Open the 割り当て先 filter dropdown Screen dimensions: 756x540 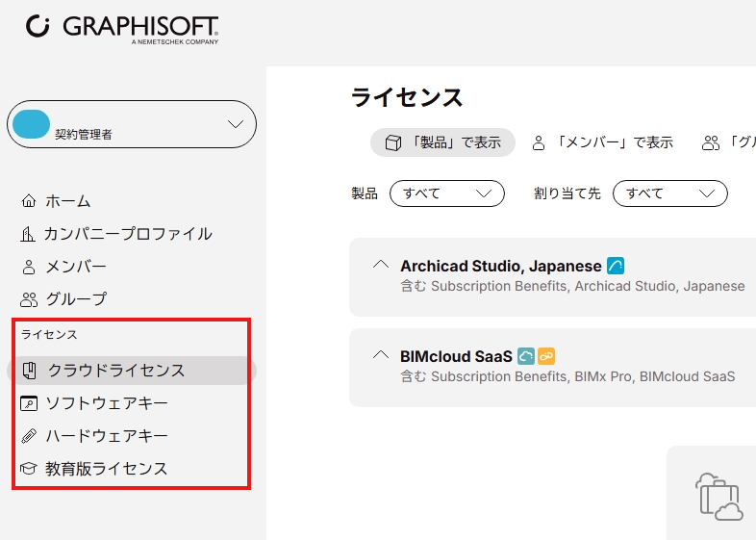[670, 193]
